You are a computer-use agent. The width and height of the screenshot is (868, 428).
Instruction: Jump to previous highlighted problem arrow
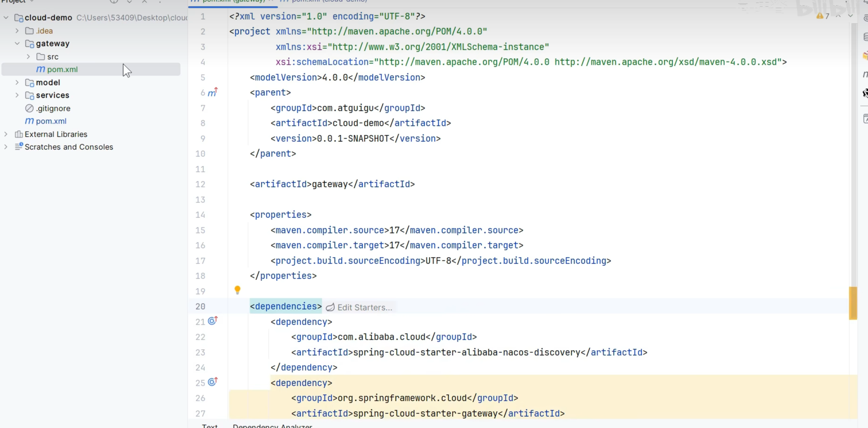tap(838, 16)
